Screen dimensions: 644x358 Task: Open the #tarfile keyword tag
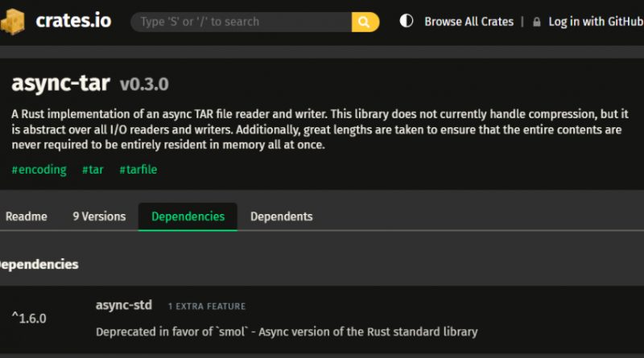[139, 170]
